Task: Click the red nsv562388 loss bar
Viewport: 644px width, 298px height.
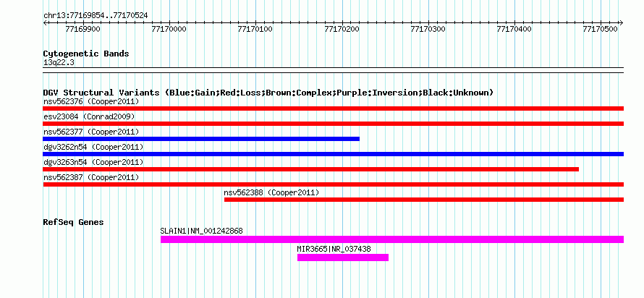Action: tap(424, 200)
